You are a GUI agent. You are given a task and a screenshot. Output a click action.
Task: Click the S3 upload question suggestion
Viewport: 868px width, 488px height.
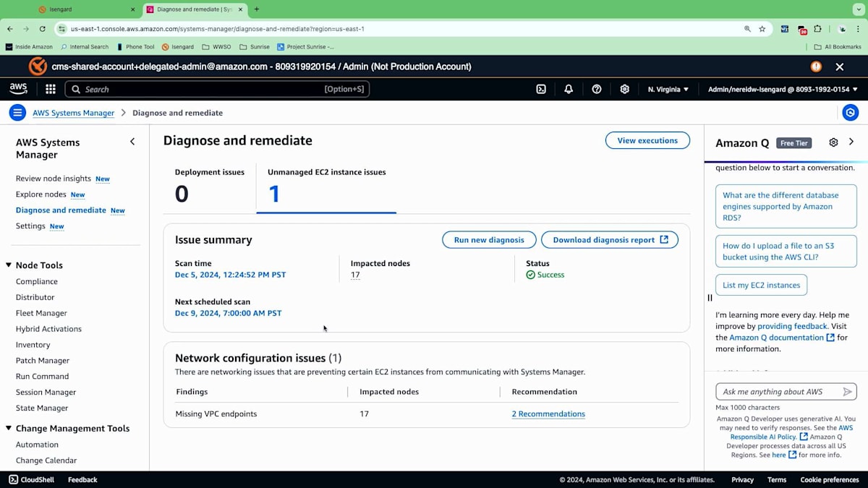(x=786, y=252)
